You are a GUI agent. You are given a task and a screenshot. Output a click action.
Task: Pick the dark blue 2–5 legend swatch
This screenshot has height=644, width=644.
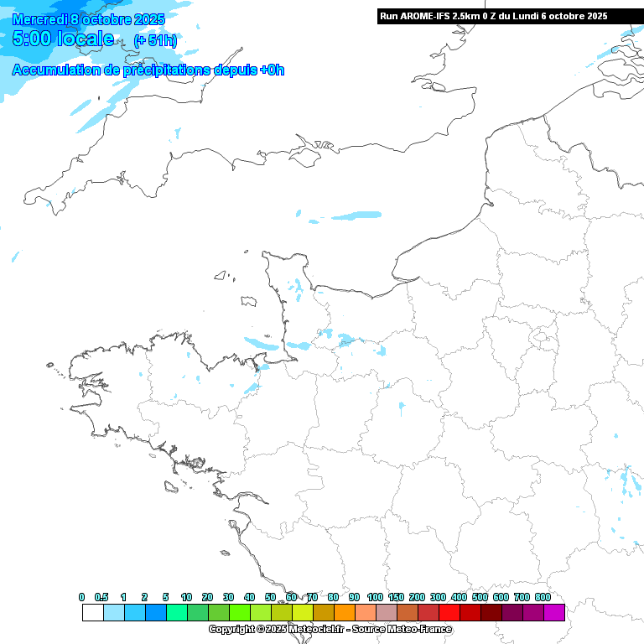click(x=155, y=612)
